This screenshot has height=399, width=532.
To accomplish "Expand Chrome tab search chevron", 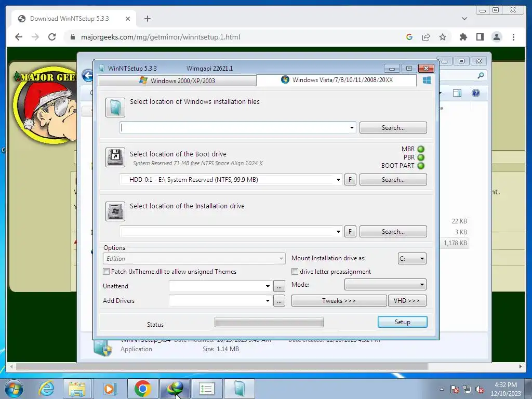I will [x=464, y=19].
